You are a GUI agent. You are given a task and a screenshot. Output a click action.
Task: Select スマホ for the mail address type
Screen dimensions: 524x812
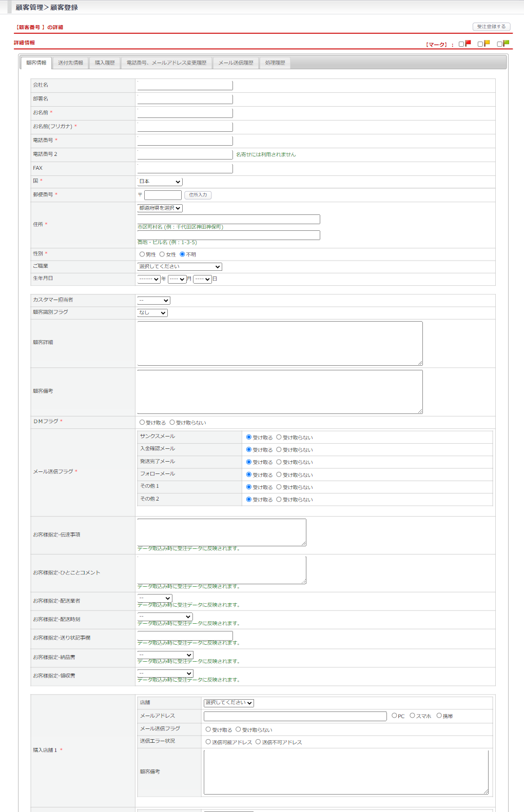[412, 716]
